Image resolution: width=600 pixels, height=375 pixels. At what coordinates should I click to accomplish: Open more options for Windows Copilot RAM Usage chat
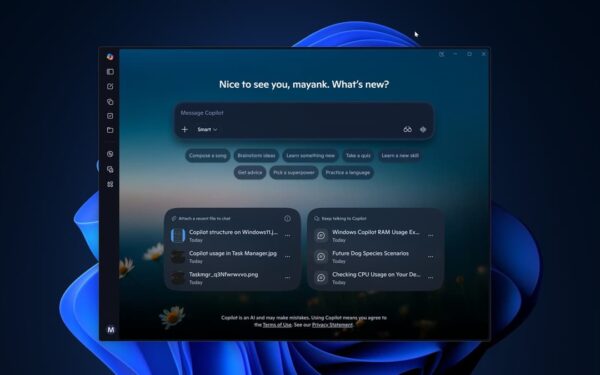pos(430,236)
